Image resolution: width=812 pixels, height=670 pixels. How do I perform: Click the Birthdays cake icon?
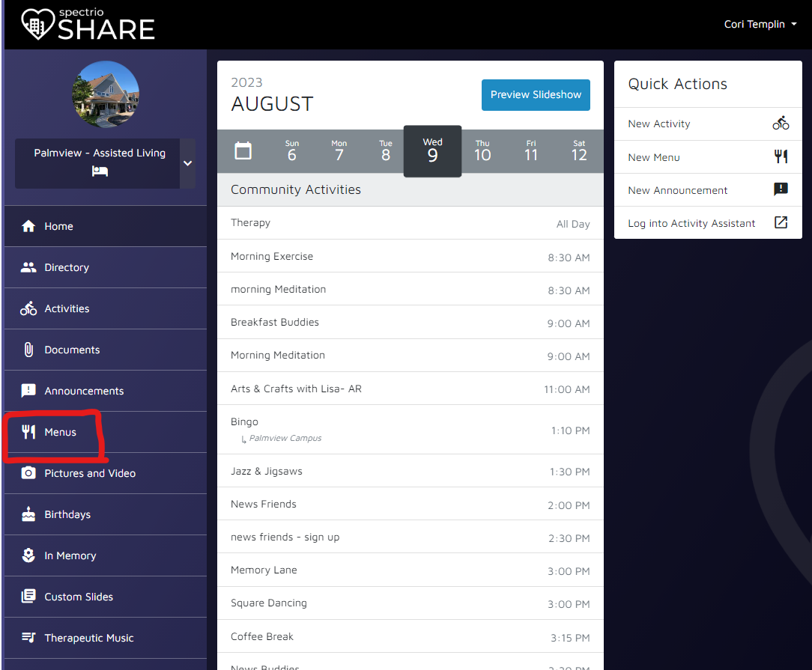[28, 514]
